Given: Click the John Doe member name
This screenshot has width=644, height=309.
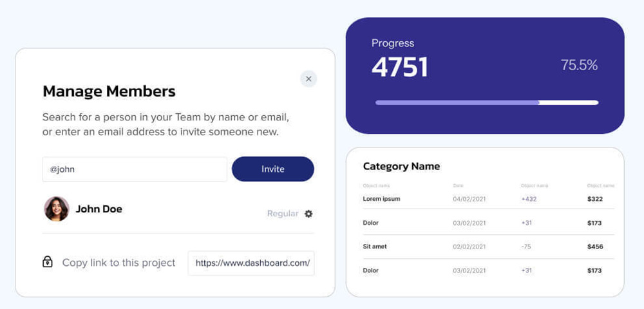Looking at the screenshot, I should tap(99, 209).
